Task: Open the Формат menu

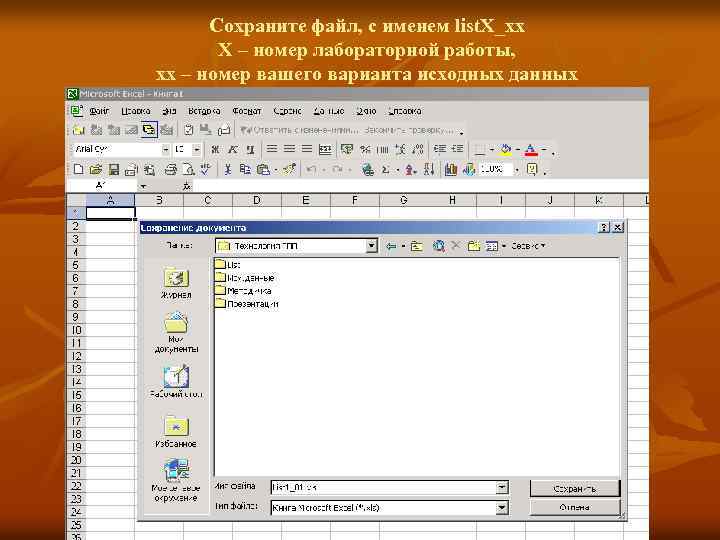Action: (x=247, y=111)
